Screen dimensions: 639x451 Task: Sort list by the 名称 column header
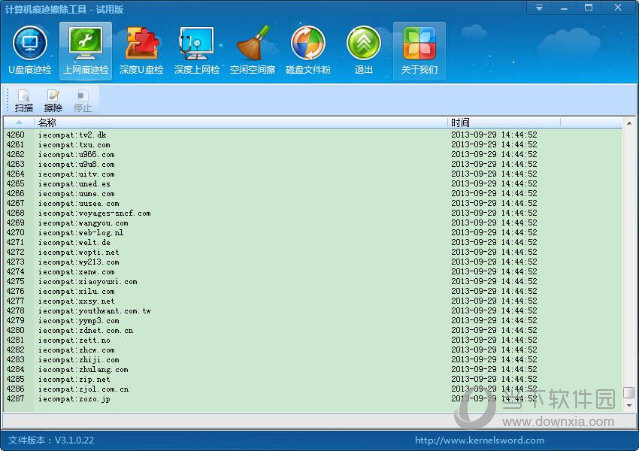tap(240, 122)
